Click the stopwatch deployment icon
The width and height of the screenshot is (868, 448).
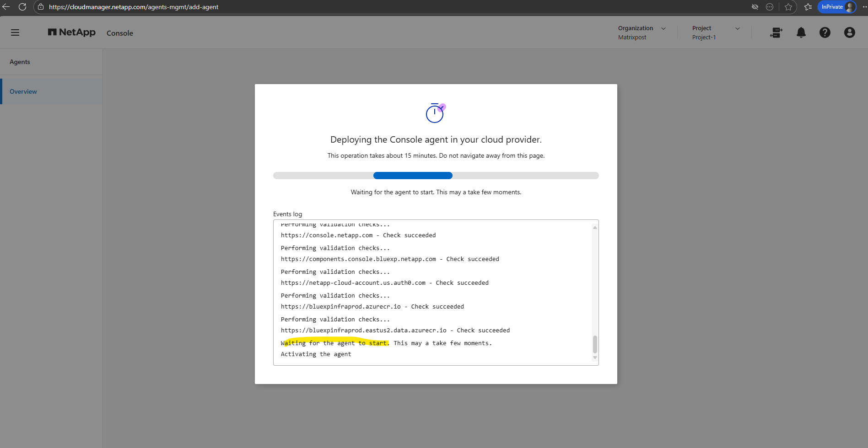point(435,113)
